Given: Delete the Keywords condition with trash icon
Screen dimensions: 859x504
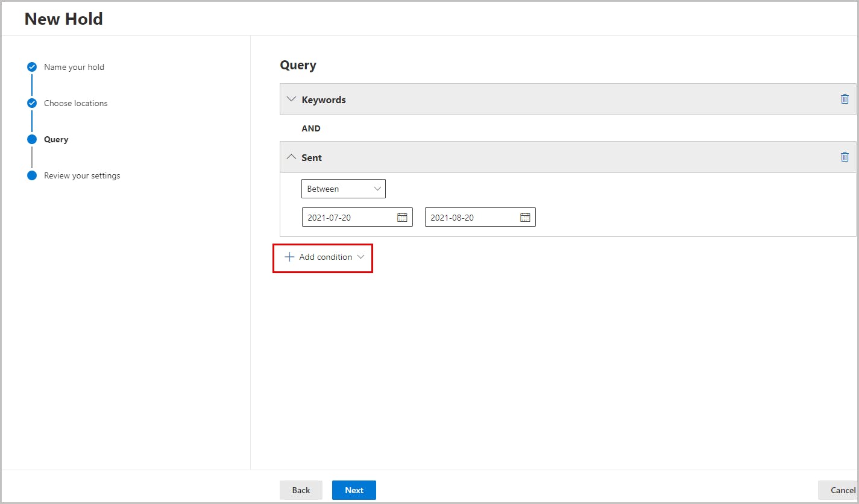Looking at the screenshot, I should pos(845,99).
